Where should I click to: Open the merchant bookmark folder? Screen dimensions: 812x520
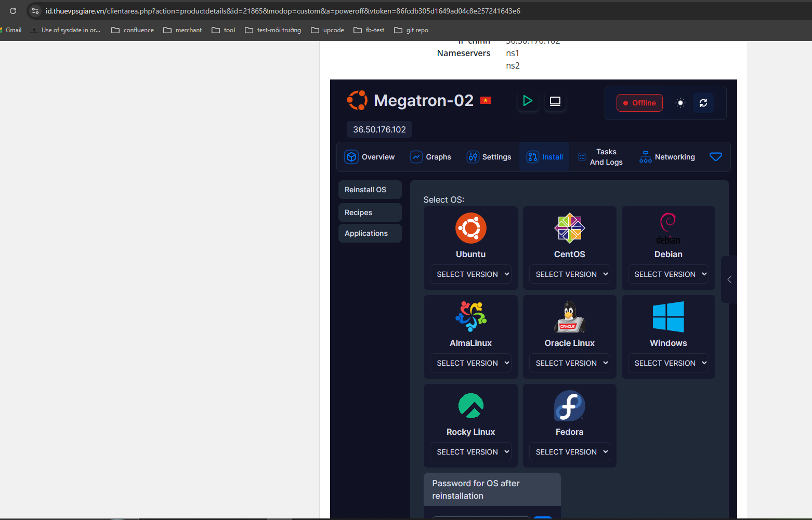click(x=182, y=30)
